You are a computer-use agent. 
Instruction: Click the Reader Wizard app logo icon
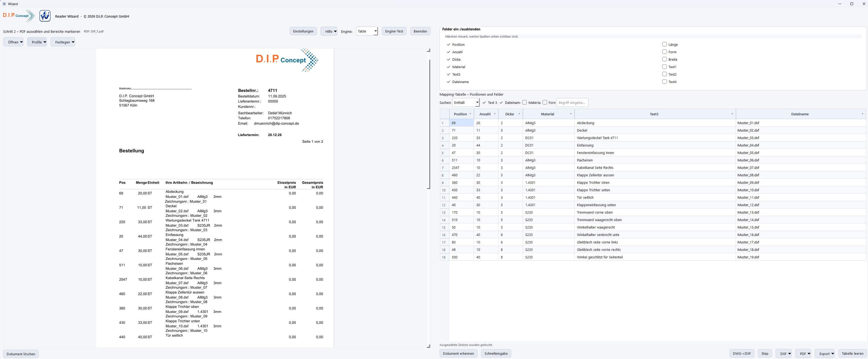click(45, 16)
